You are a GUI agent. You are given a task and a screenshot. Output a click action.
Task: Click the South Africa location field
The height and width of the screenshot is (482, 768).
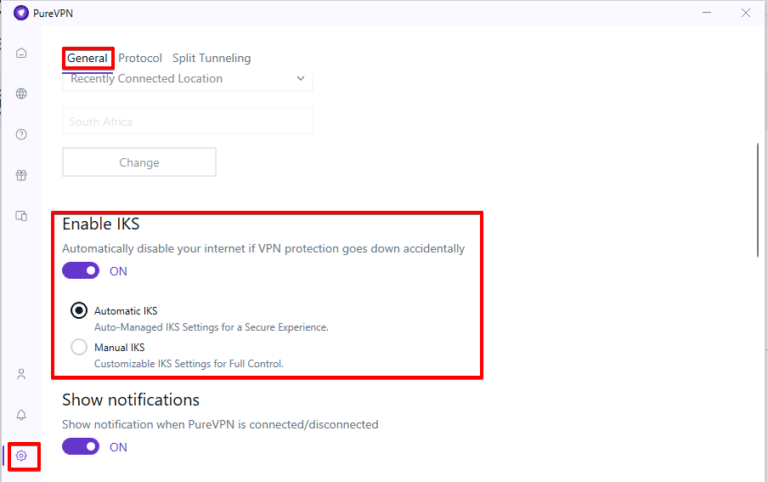187,122
